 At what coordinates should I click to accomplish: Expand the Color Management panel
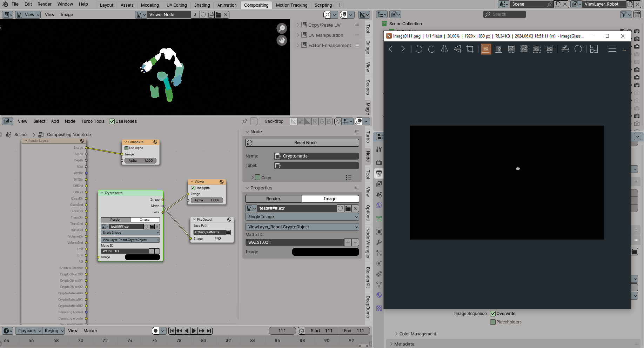click(x=417, y=334)
